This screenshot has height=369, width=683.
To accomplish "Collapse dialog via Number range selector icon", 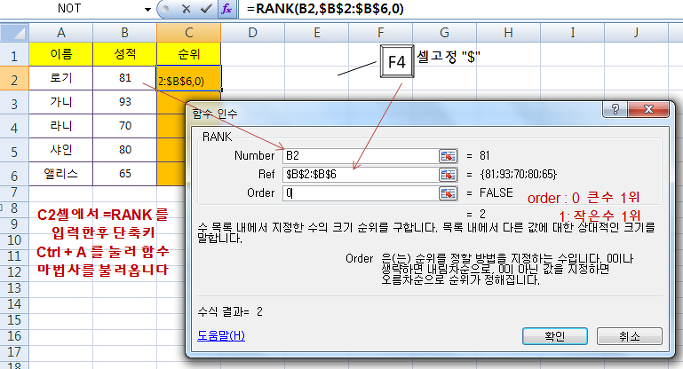I will [x=448, y=156].
